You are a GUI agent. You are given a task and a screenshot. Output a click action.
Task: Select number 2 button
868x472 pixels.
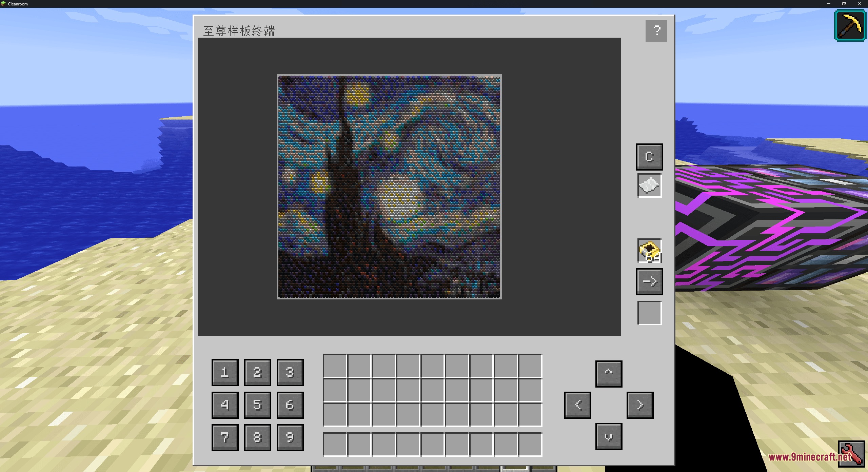coord(257,372)
